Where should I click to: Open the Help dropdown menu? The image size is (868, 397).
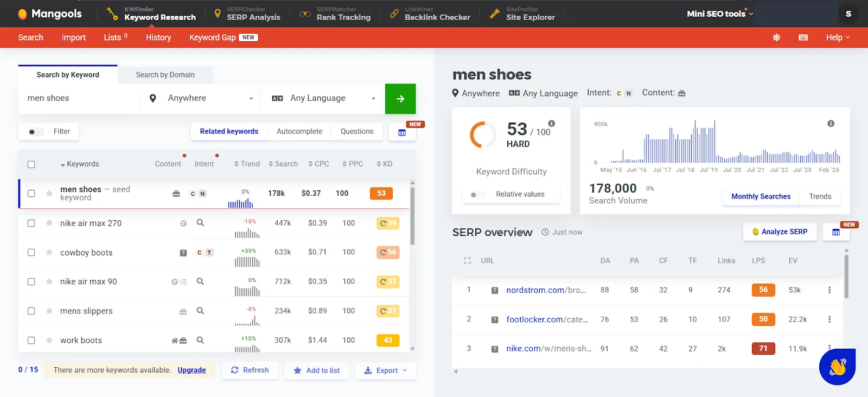pos(838,37)
